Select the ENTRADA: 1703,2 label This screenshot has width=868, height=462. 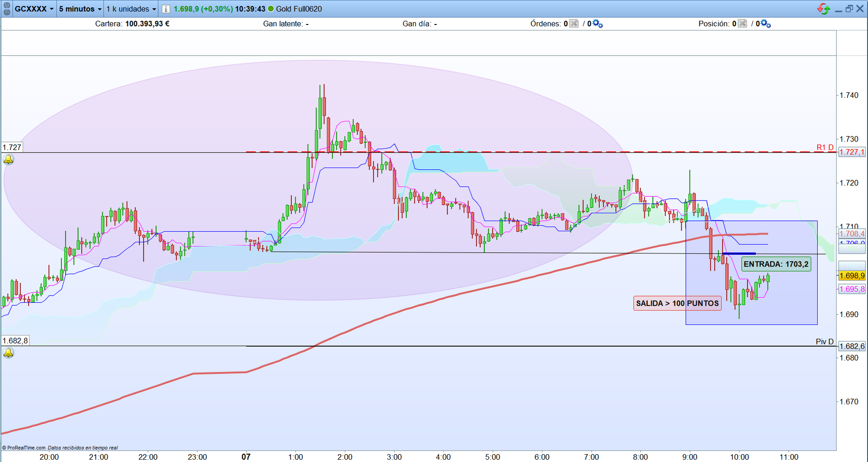[x=776, y=264]
